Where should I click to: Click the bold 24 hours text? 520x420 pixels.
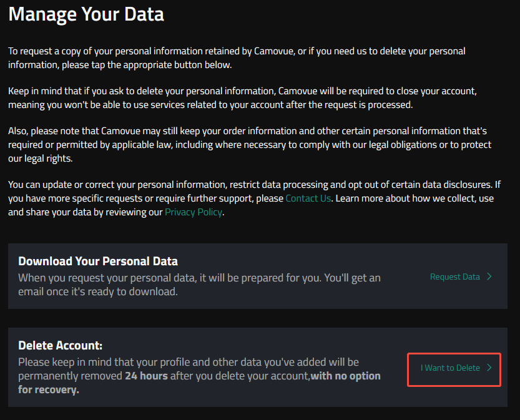click(x=146, y=376)
